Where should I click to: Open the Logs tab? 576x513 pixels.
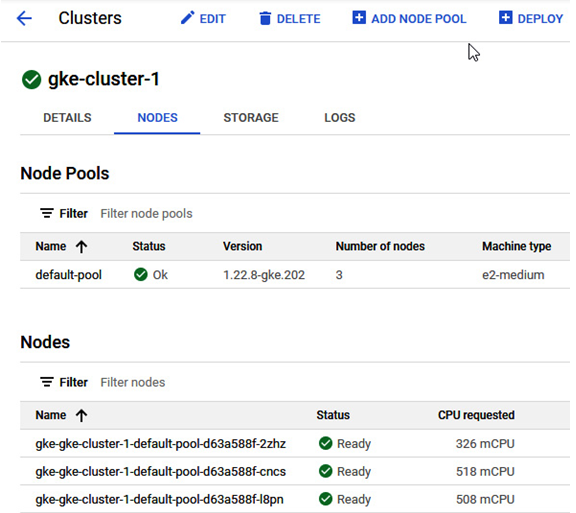click(339, 118)
